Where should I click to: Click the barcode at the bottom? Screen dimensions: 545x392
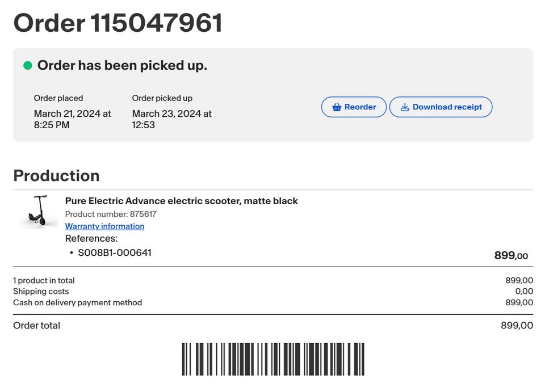pos(273,359)
